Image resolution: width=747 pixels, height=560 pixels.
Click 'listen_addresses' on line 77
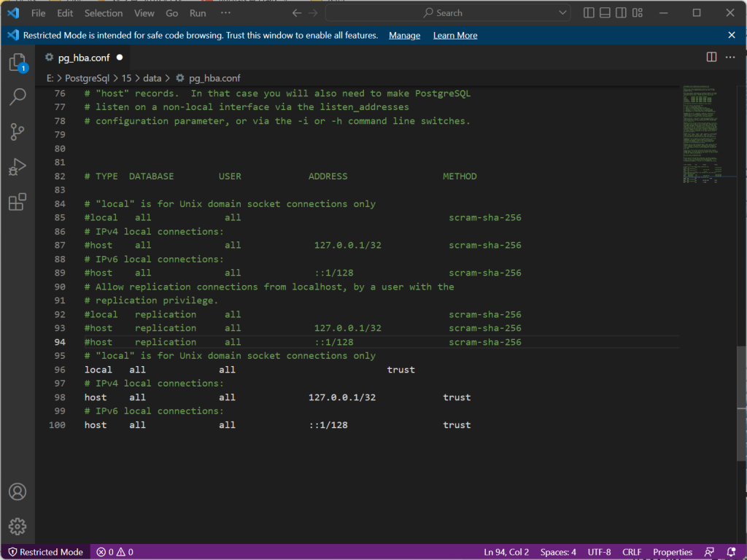pos(365,107)
